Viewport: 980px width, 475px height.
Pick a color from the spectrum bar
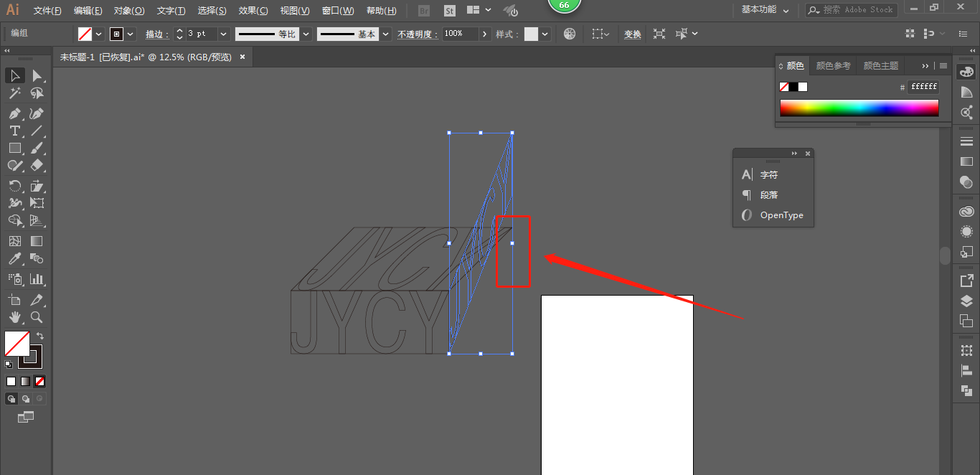[x=859, y=108]
